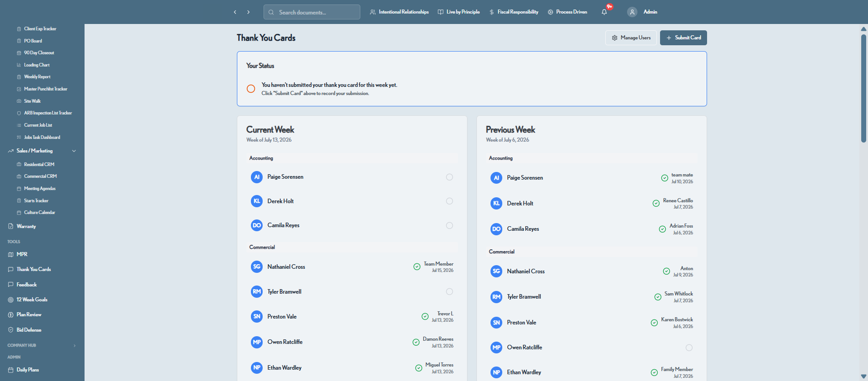868x381 pixels.
Task: Expand the Company Hub section arrow
Action: click(x=75, y=346)
